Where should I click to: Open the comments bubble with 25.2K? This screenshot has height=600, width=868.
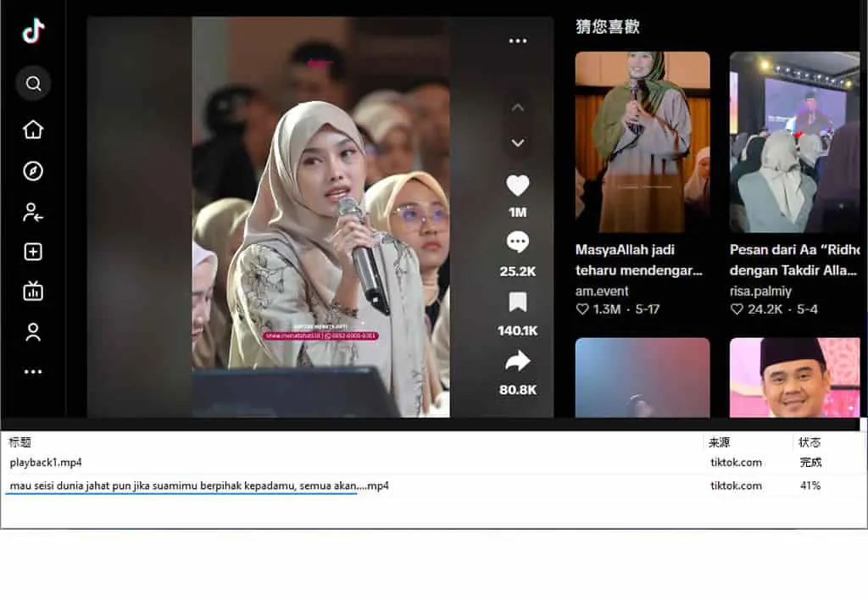point(518,242)
